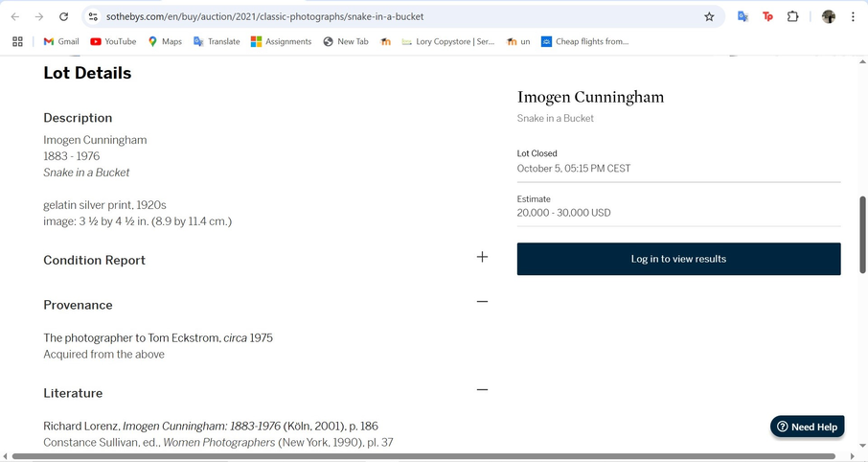The width and height of the screenshot is (868, 462).
Task: Bookmark this page with the star icon
Action: point(709,16)
